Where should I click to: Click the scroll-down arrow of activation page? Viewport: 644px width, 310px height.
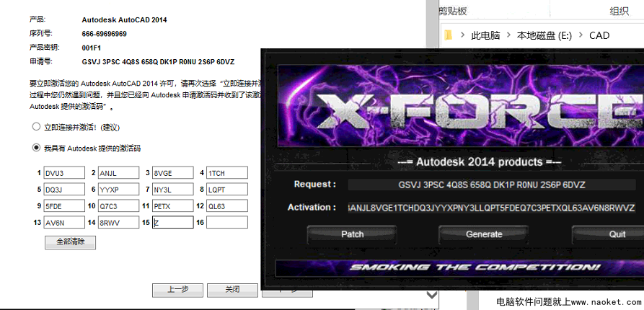432,295
